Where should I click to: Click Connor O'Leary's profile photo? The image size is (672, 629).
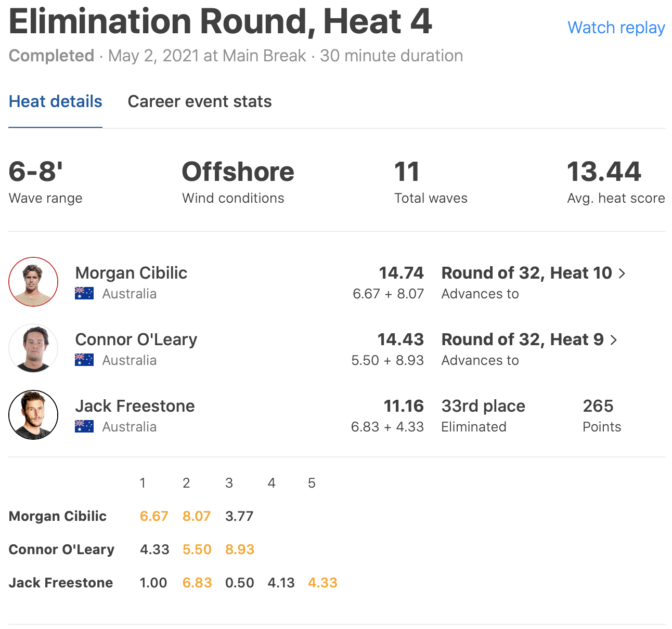point(33,348)
